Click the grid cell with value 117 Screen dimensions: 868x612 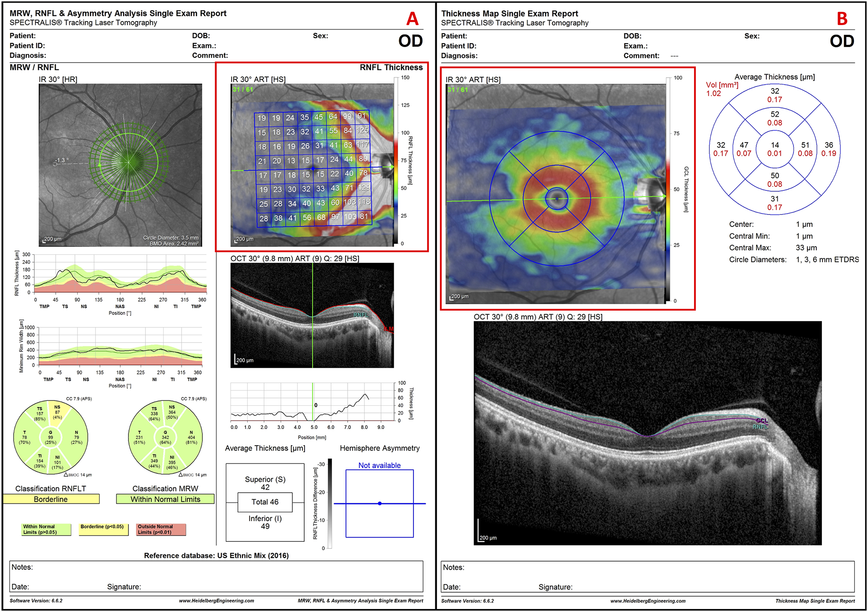[363, 144]
